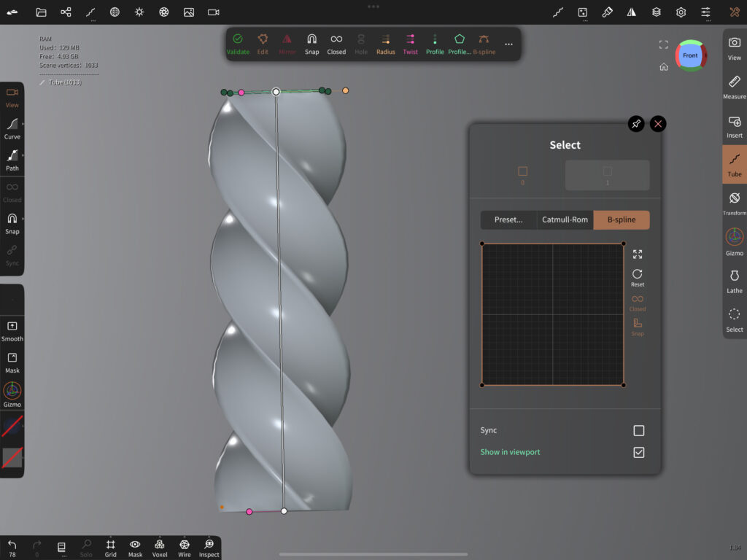Select the Lathe tool in right sidebar
747x560 pixels.
[734, 280]
